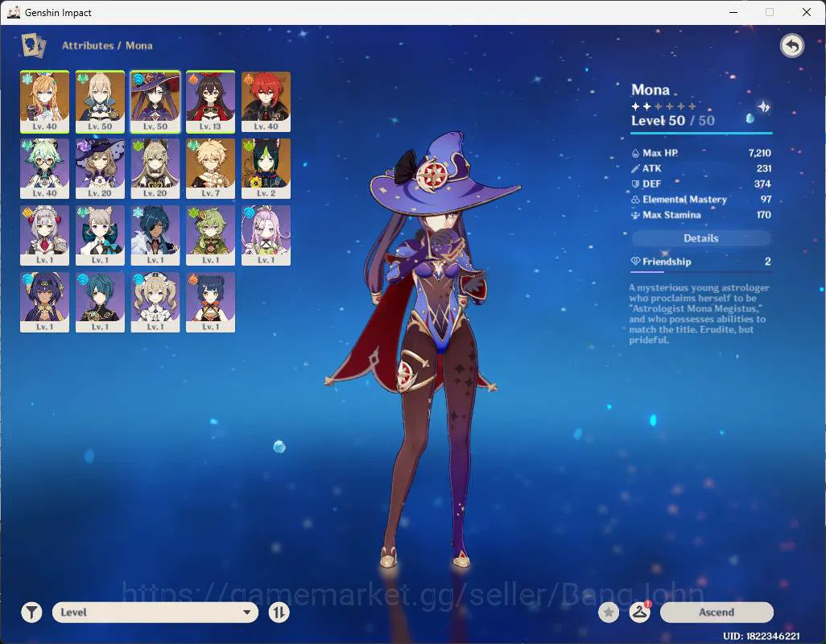Select Lynette's Lv. 1 portrait
Screen dimensions: 826x644
[100, 235]
